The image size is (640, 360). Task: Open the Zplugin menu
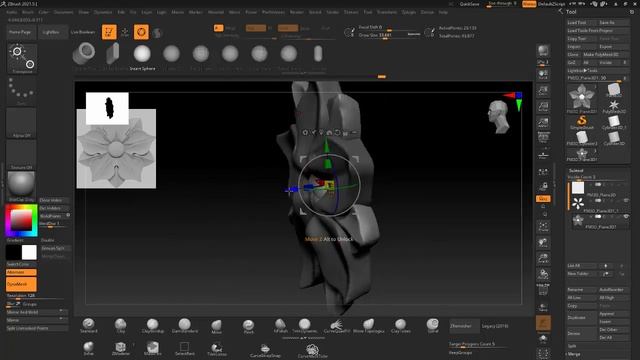pos(409,12)
